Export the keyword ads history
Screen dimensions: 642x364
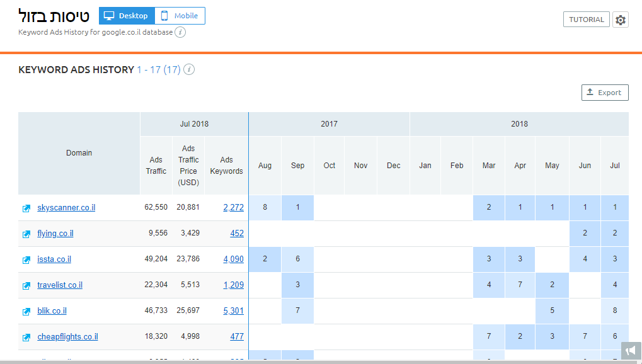pos(605,93)
